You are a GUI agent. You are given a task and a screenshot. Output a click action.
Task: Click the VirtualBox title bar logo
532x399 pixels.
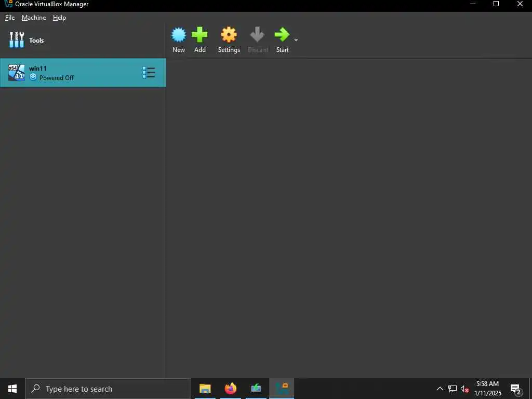coord(8,4)
